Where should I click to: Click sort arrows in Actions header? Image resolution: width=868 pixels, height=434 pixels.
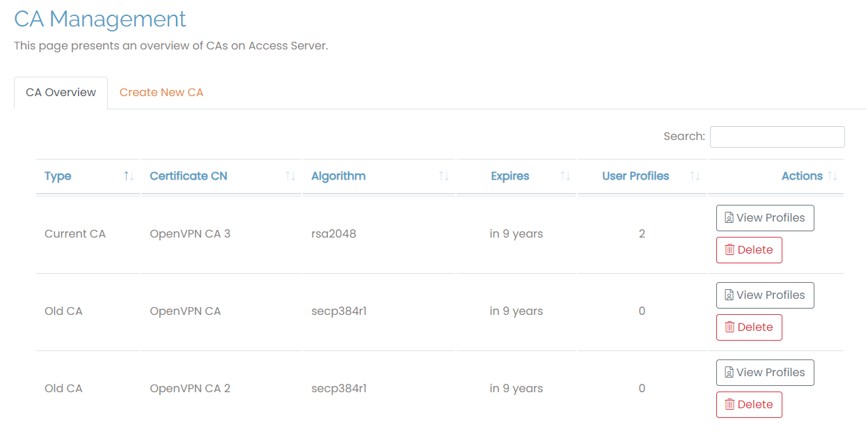pos(833,176)
